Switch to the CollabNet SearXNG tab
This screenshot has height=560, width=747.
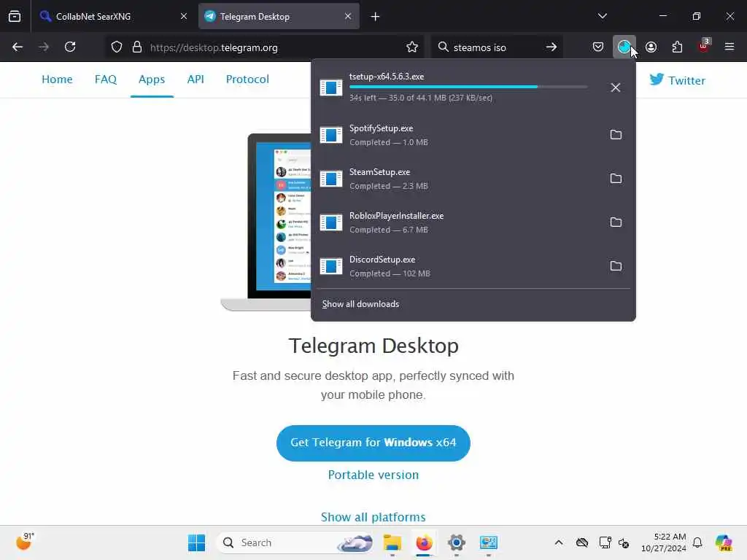point(112,16)
